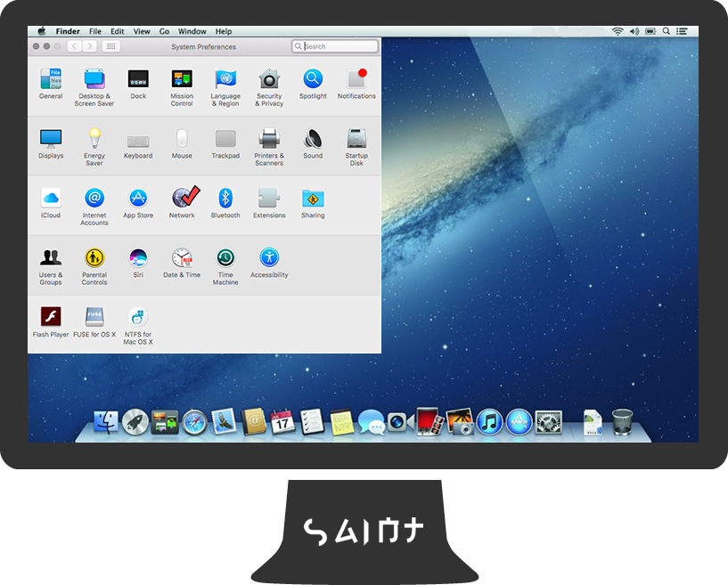Open Mission Control preferences
The image size is (728, 585).
[182, 80]
